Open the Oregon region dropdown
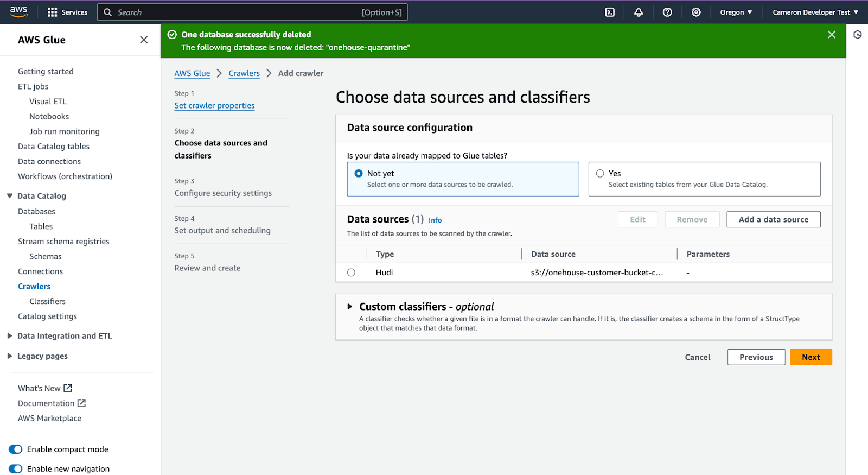This screenshot has height=475, width=868. point(736,12)
